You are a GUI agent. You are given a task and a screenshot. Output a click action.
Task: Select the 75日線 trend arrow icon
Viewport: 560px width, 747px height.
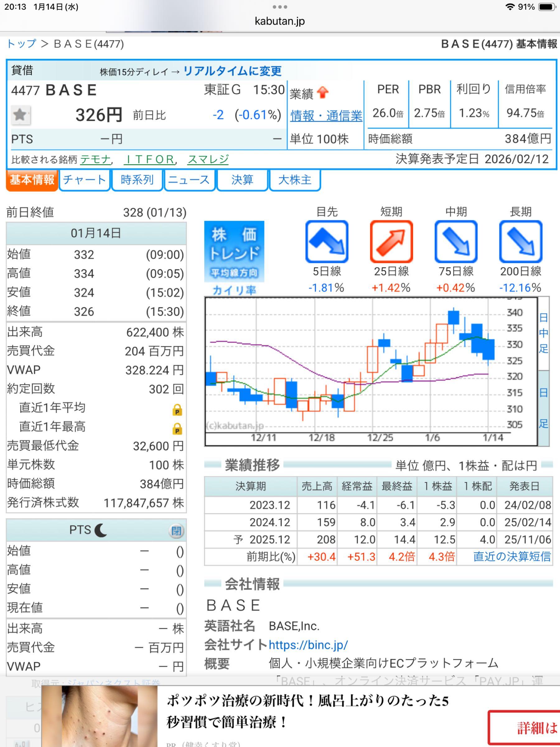456,242
